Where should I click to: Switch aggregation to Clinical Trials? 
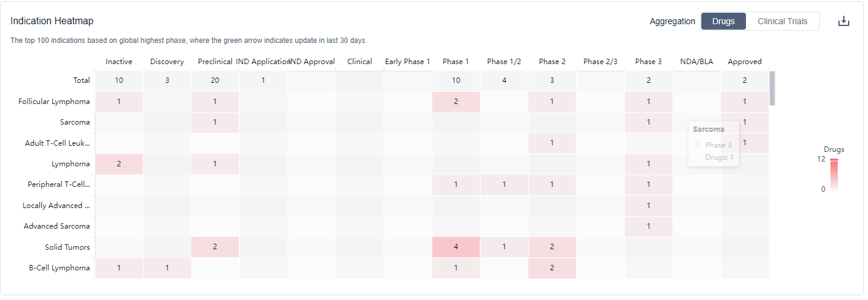click(782, 21)
